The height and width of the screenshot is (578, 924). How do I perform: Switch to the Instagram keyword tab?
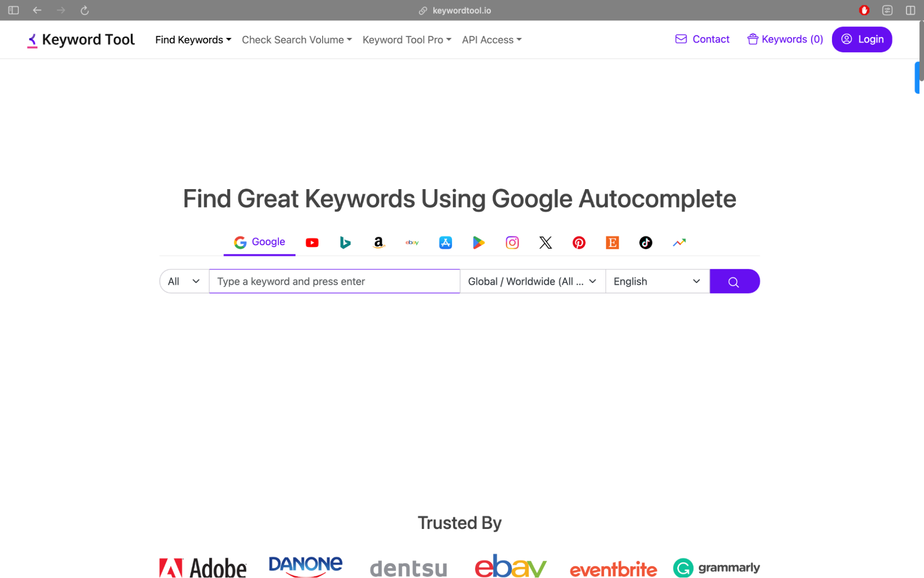(512, 242)
